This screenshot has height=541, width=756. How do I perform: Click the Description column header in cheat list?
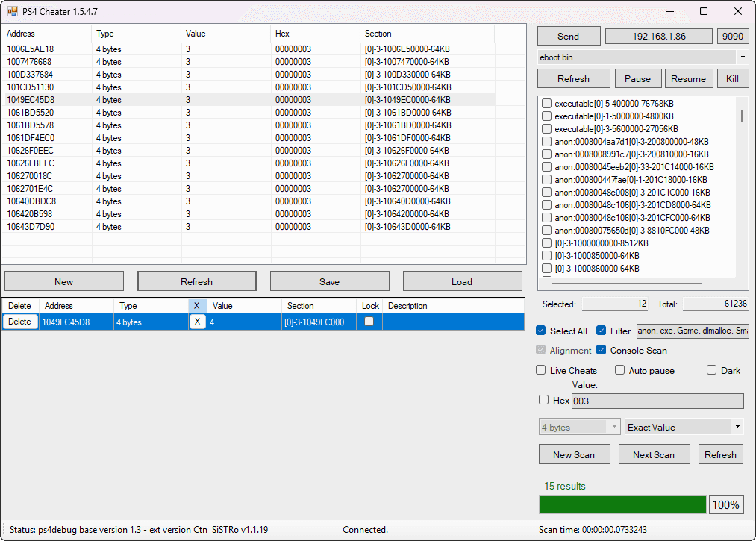(x=453, y=306)
